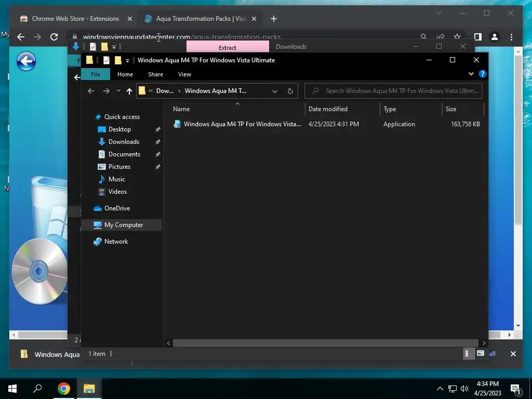This screenshot has height=399, width=532.
Task: Open the Share ribbon tab
Action: coord(155,74)
